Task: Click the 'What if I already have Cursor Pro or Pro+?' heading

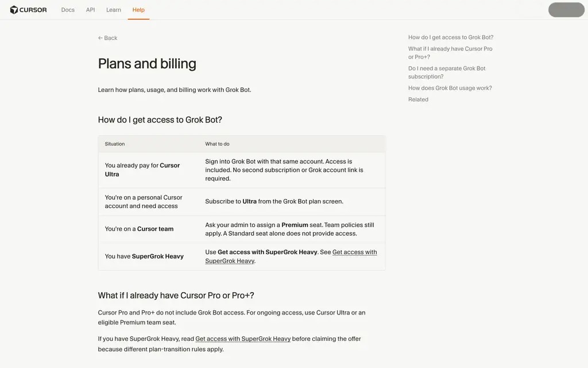Action: pos(176,296)
